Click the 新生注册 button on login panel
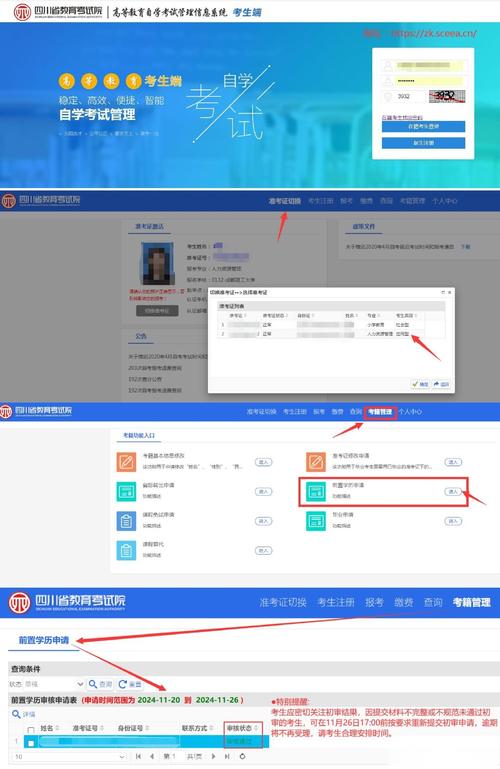Screen dimensions: 500x769 point(424,143)
